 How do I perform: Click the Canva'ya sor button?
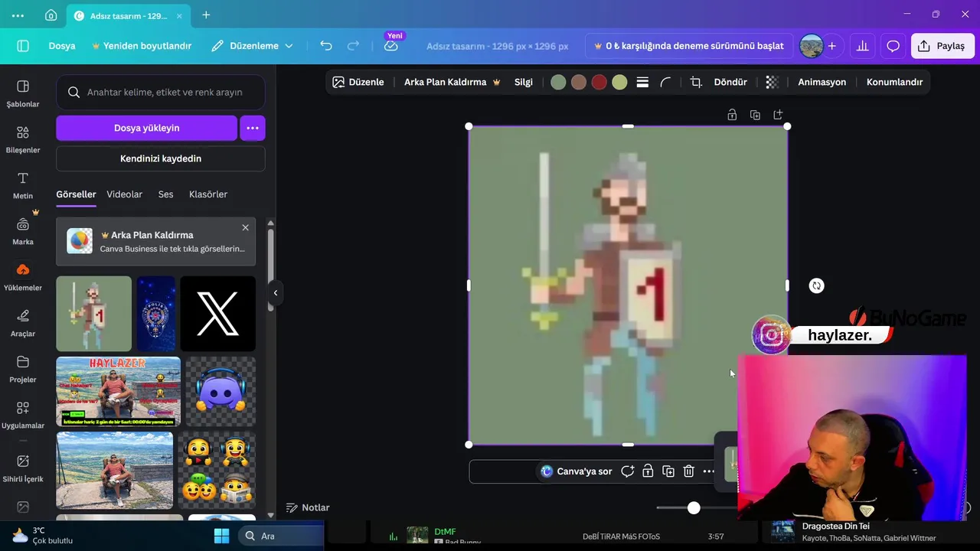click(x=577, y=471)
